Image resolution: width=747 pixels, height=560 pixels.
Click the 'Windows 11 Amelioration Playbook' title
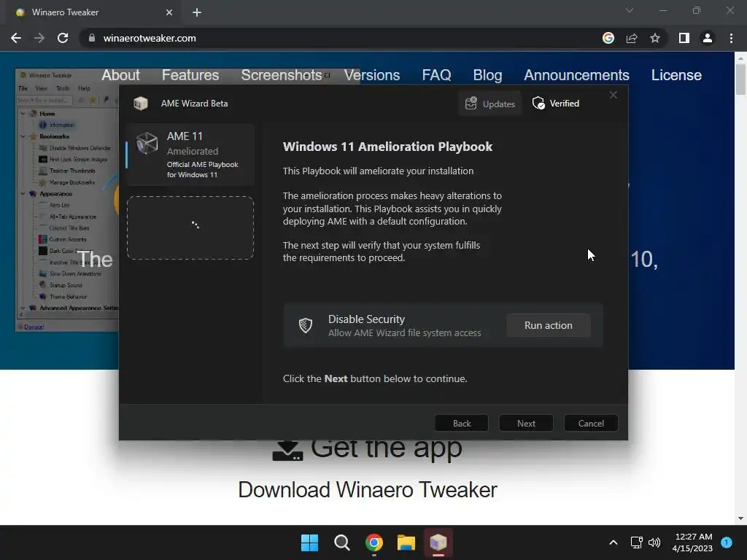[387, 147]
